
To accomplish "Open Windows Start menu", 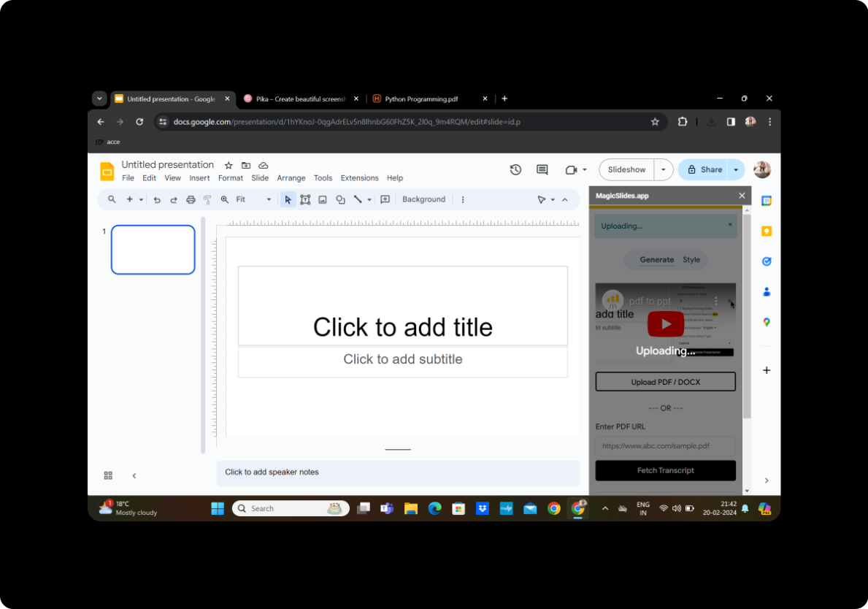I will (x=218, y=509).
